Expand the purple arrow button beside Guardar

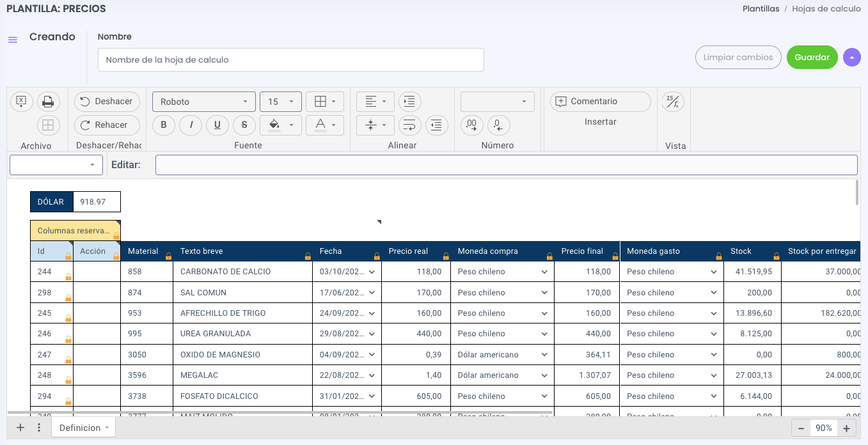coord(852,57)
